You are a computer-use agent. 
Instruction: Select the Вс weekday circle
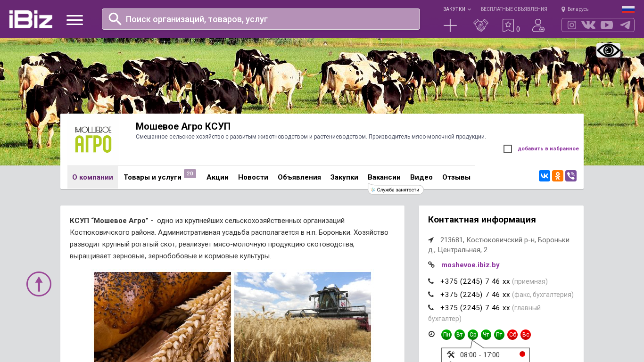[x=526, y=335]
